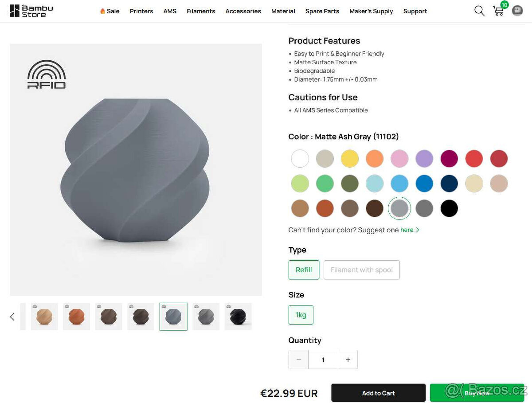The image size is (532, 403).
Task: Add the filament to cart
Action: click(378, 393)
